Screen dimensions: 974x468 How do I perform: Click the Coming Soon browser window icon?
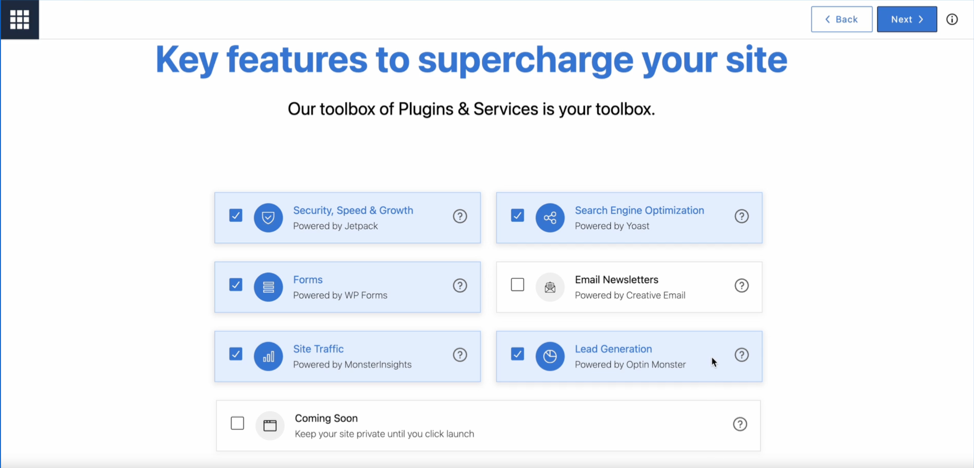(270, 426)
